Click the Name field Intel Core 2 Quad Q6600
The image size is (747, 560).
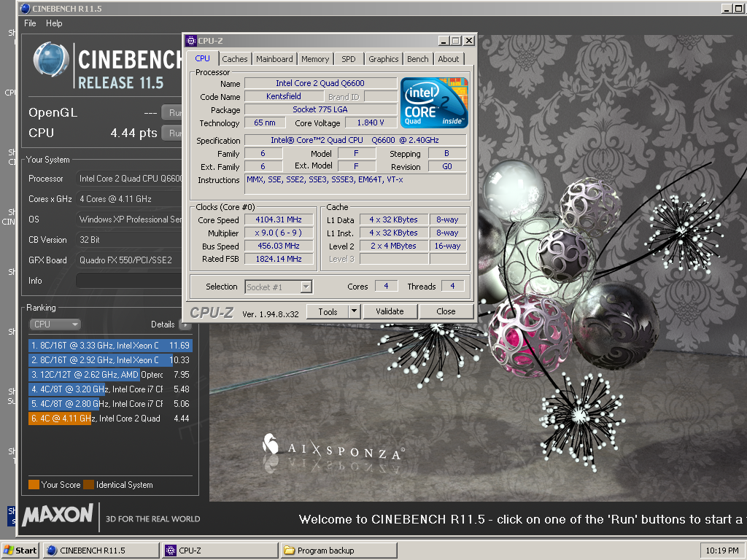coord(321,83)
